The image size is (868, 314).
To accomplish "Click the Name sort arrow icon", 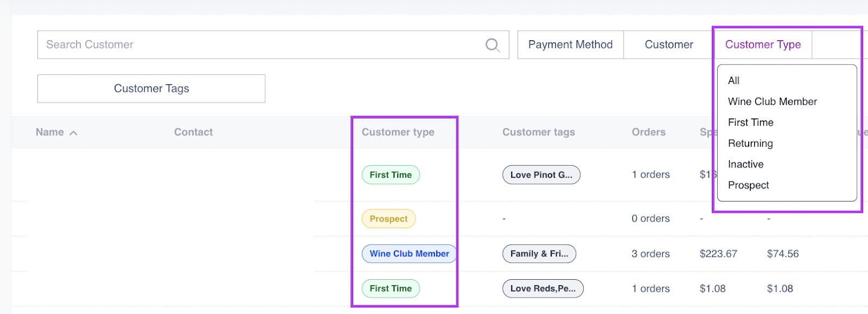I will tap(73, 133).
